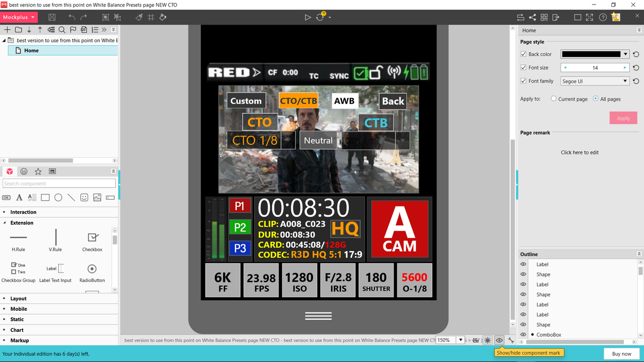Screen dimensions: 644x362
Task: Pick the OK button quick component
Action: pyautogui.click(x=7, y=198)
